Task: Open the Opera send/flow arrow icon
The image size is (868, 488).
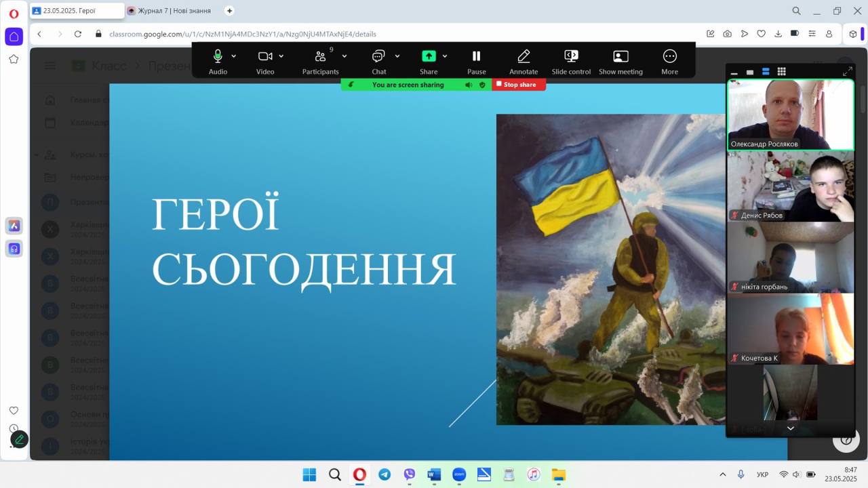Action: click(744, 34)
